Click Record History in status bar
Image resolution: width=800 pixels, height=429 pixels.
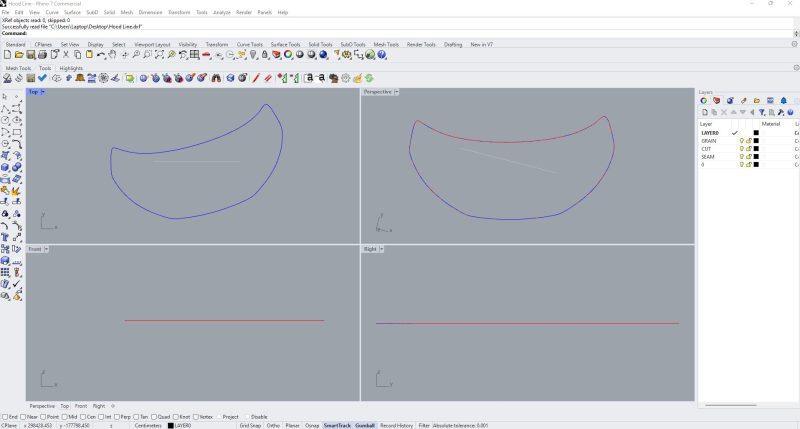pos(396,425)
